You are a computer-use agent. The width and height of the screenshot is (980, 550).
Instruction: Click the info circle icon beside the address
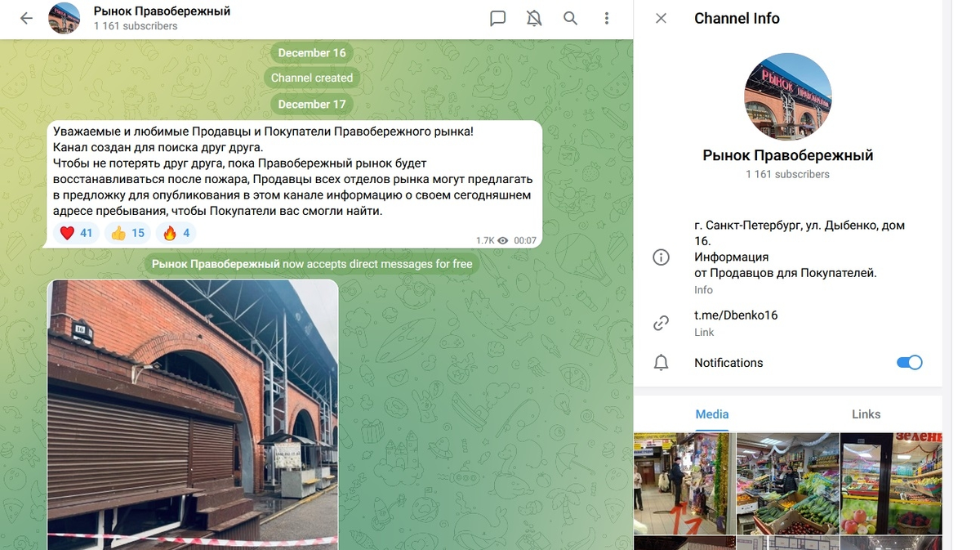tap(661, 257)
